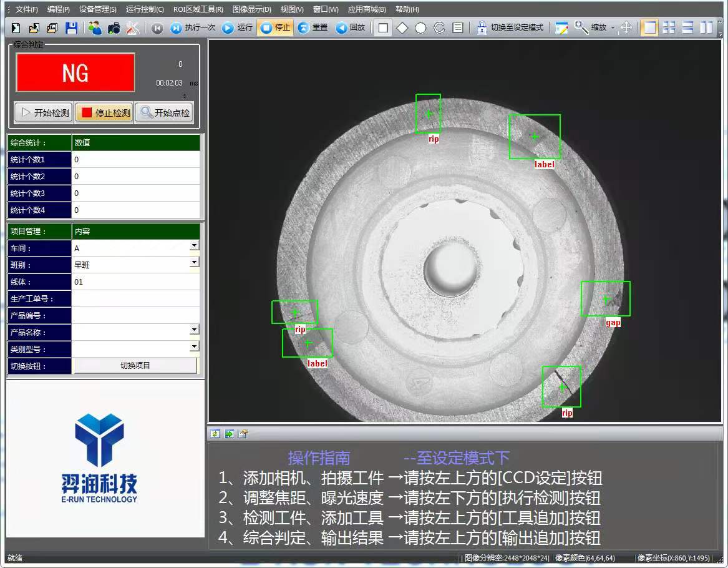Screen dimensions: 728x568
Task: Click the blue floppy disk save icon
Action: pos(72,28)
